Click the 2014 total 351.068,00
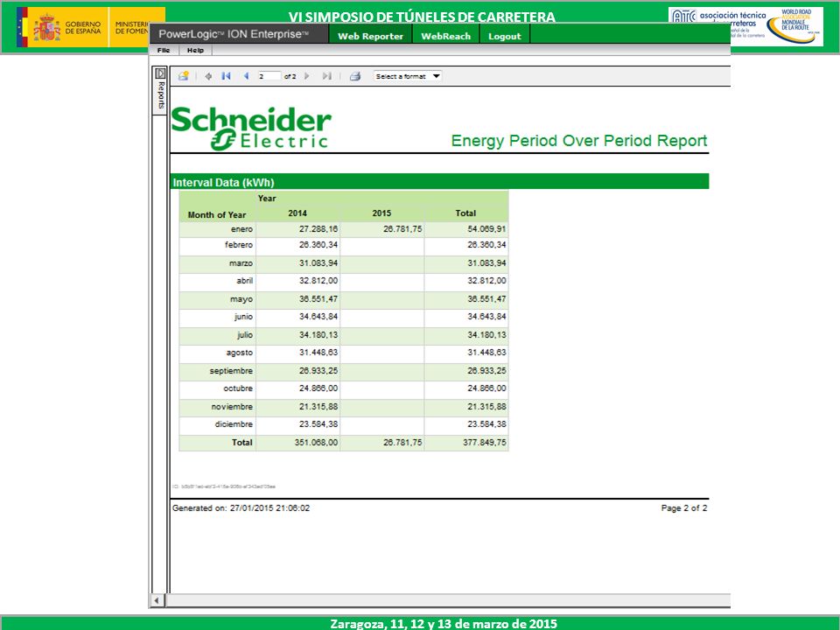The width and height of the screenshot is (840, 630). pyautogui.click(x=316, y=443)
